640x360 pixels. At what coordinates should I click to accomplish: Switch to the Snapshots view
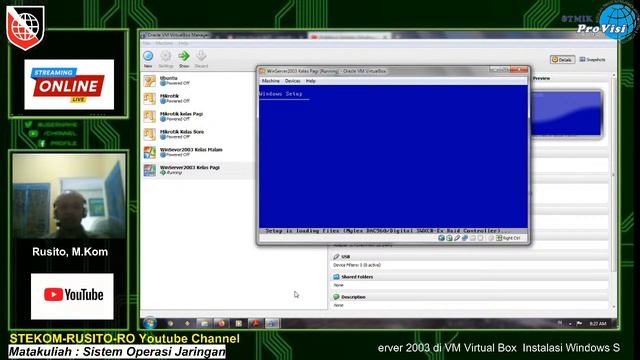coord(593,60)
